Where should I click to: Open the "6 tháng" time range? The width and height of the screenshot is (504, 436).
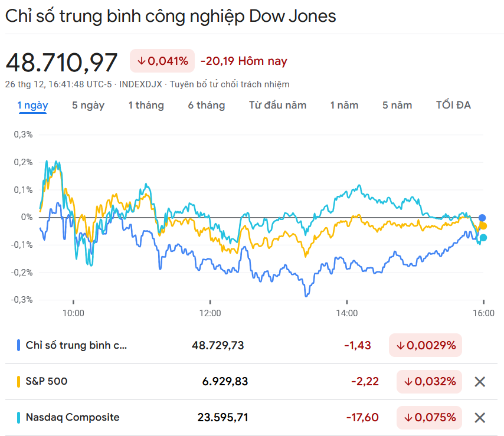pos(207,106)
